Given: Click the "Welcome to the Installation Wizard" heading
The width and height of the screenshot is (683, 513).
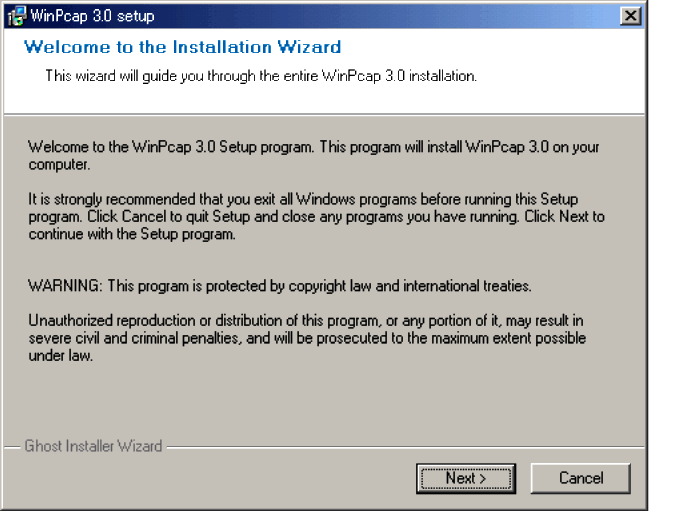Looking at the screenshot, I should pyautogui.click(x=181, y=47).
